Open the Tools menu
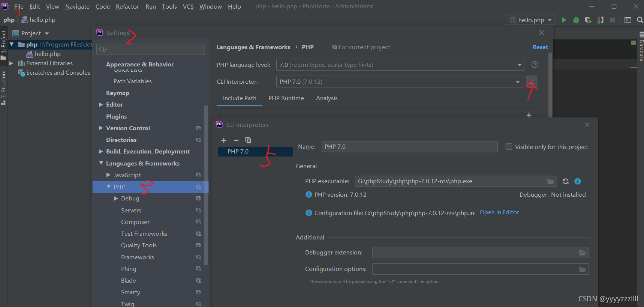Screen dimensions: 644x307 (169, 6)
